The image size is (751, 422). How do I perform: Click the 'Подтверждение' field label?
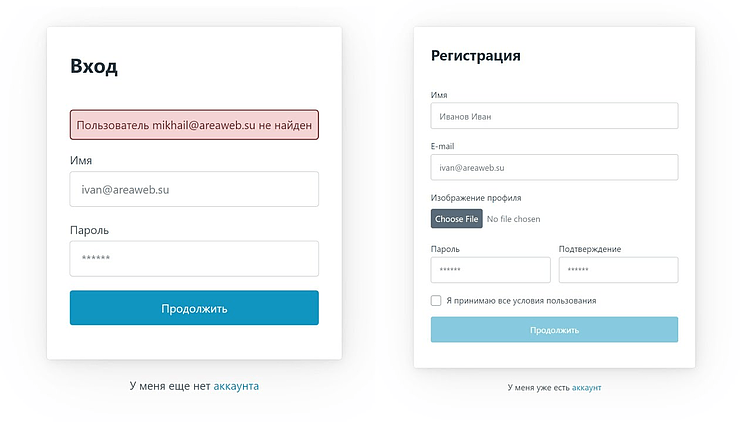tap(590, 249)
